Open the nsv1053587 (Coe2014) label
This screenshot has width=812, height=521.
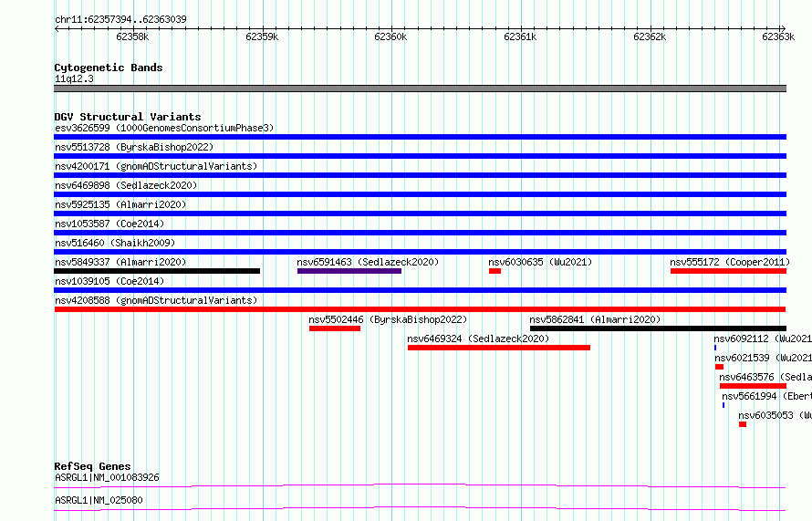[x=109, y=224]
